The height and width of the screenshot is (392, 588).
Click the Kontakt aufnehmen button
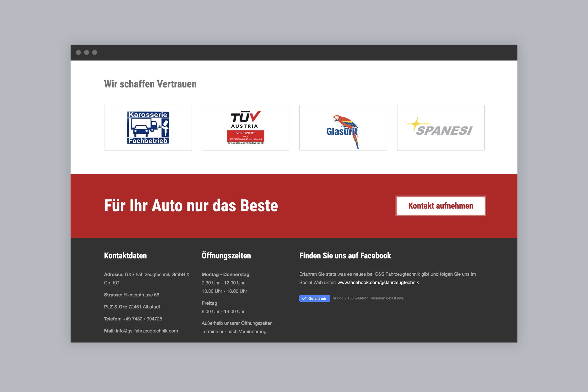coord(441,206)
